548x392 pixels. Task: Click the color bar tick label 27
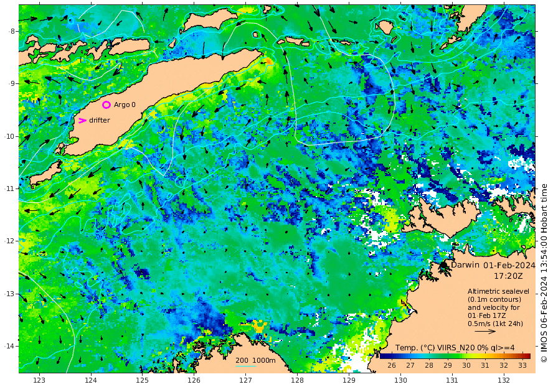click(x=410, y=365)
